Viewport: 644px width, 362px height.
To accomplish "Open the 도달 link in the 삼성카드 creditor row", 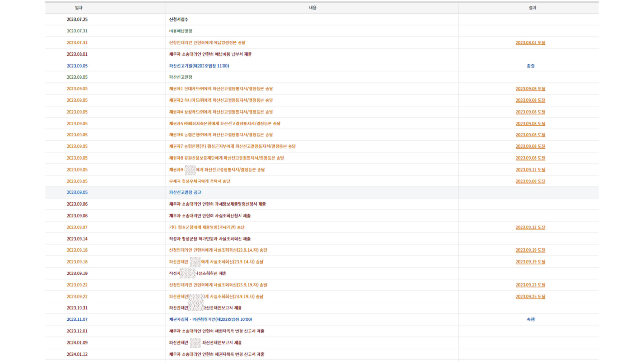I will [x=530, y=112].
